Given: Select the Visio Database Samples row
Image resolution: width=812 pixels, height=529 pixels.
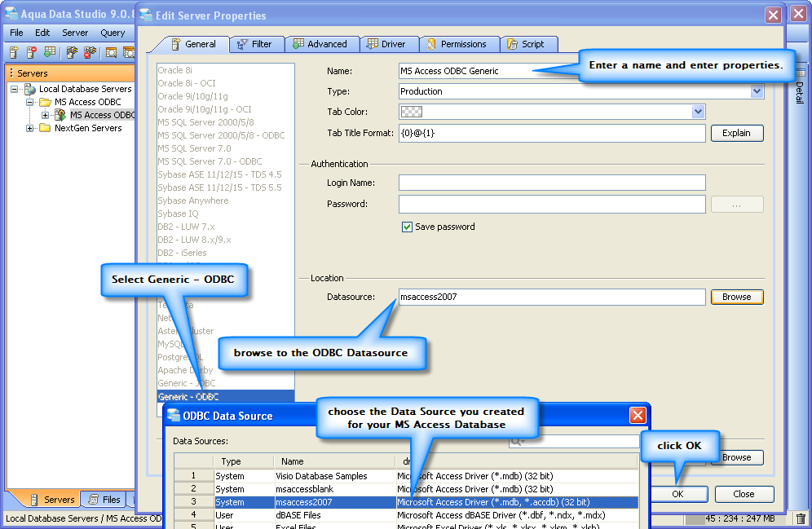Looking at the screenshot, I should coord(406,476).
